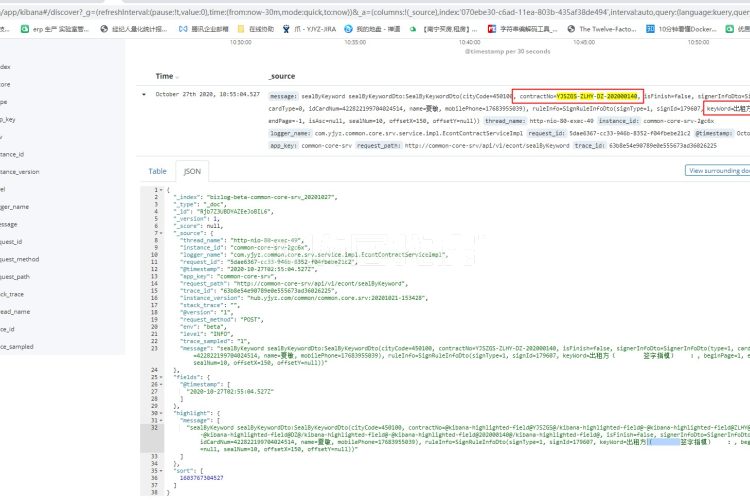Click JSON line with _type _doc

[x=199, y=204]
